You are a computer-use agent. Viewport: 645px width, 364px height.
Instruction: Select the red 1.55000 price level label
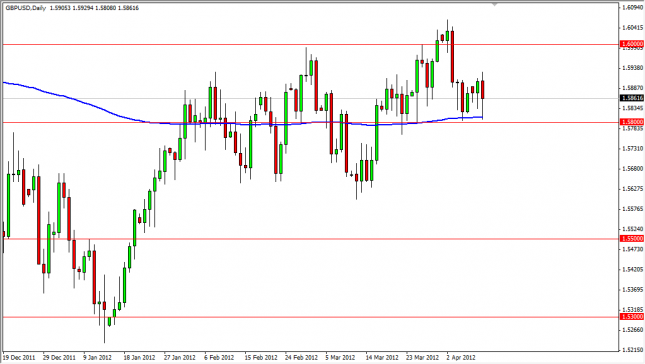tap(632, 239)
